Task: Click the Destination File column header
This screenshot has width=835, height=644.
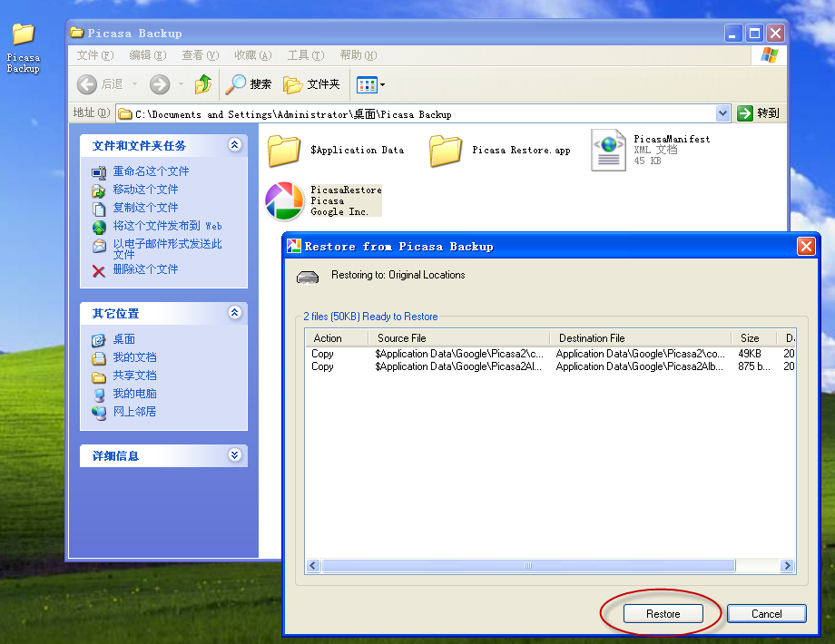Action: pyautogui.click(x=641, y=338)
